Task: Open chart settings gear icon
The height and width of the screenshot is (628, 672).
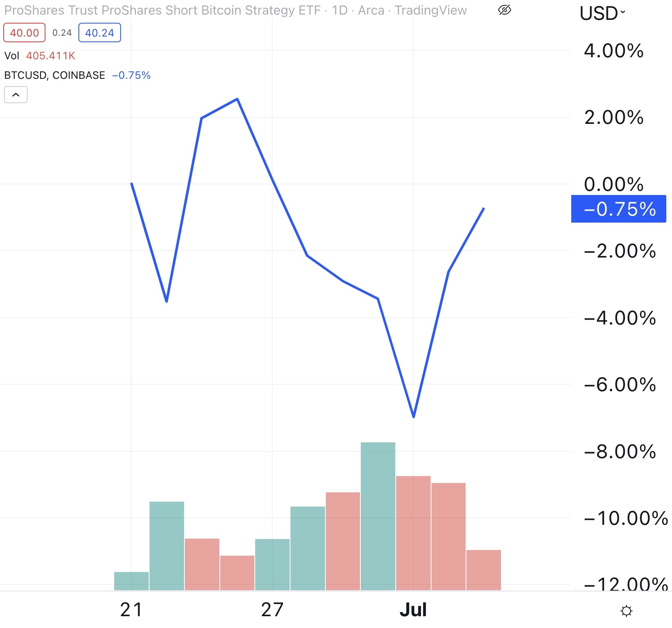Action: click(x=626, y=611)
